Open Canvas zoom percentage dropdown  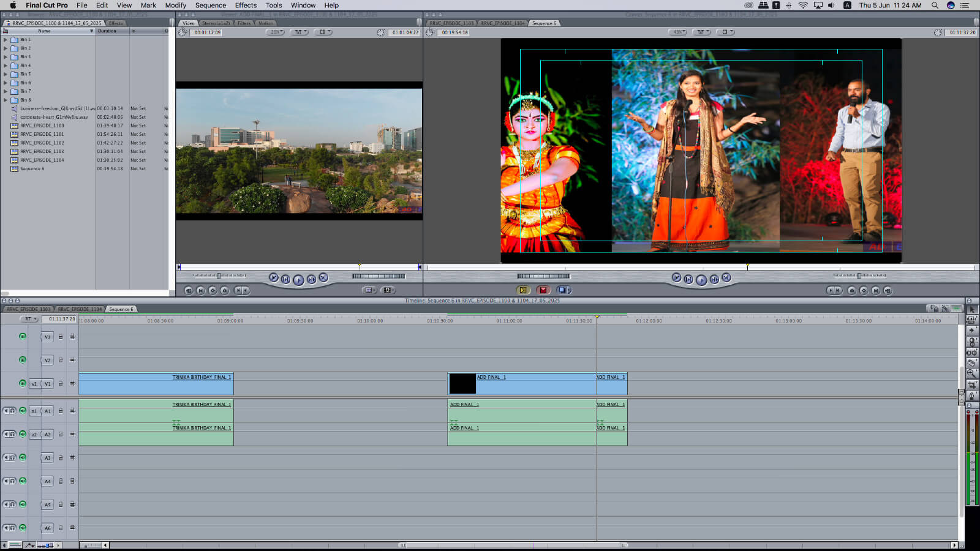(x=677, y=32)
